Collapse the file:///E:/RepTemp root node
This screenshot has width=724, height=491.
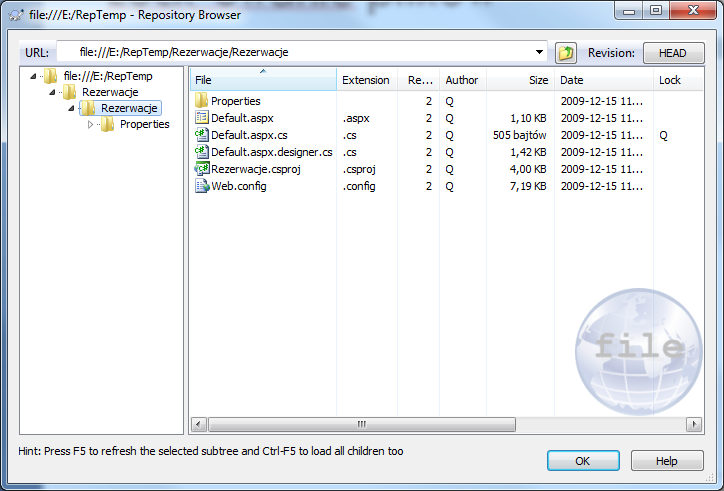[x=33, y=76]
